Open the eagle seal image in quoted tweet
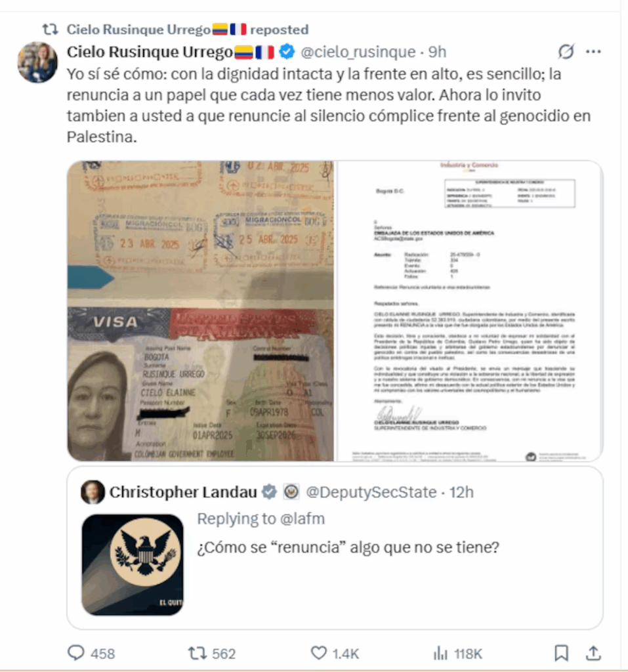The width and height of the screenshot is (628, 672). 133,564
